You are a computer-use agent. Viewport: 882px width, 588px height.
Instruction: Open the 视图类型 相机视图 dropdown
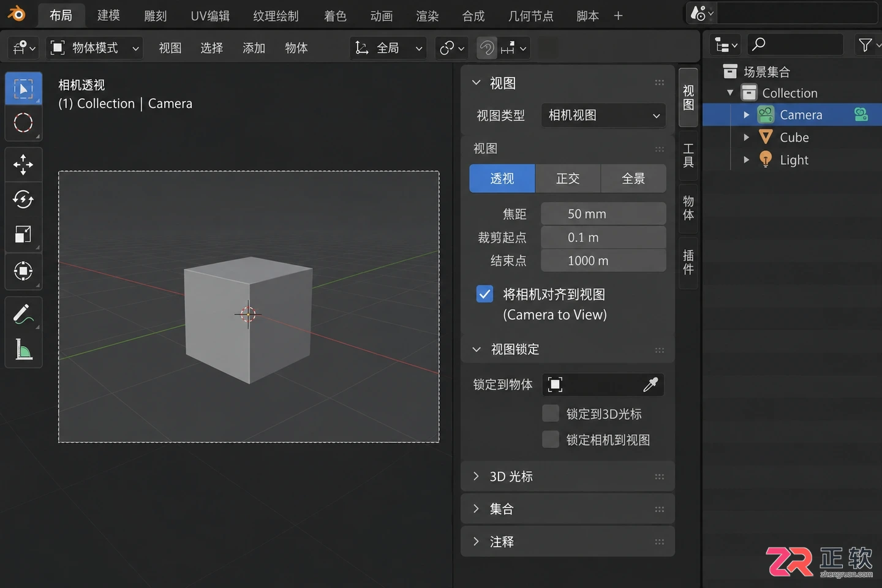point(603,115)
